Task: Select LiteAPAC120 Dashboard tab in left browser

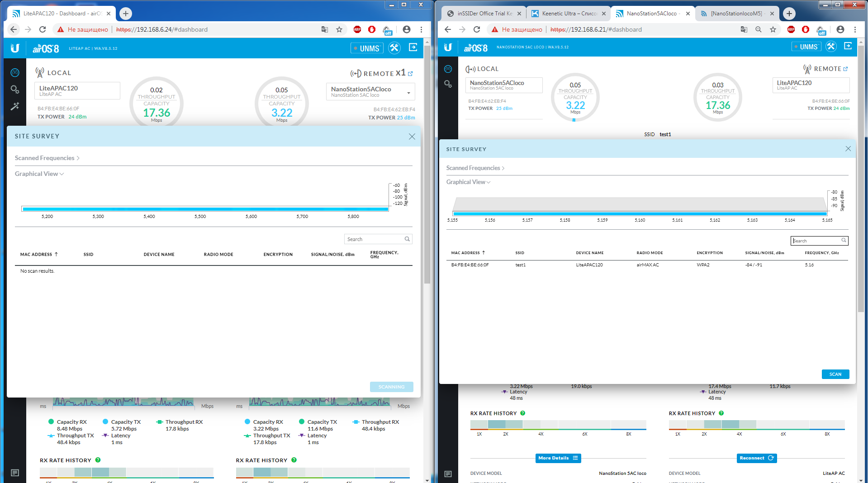Action: tap(62, 14)
